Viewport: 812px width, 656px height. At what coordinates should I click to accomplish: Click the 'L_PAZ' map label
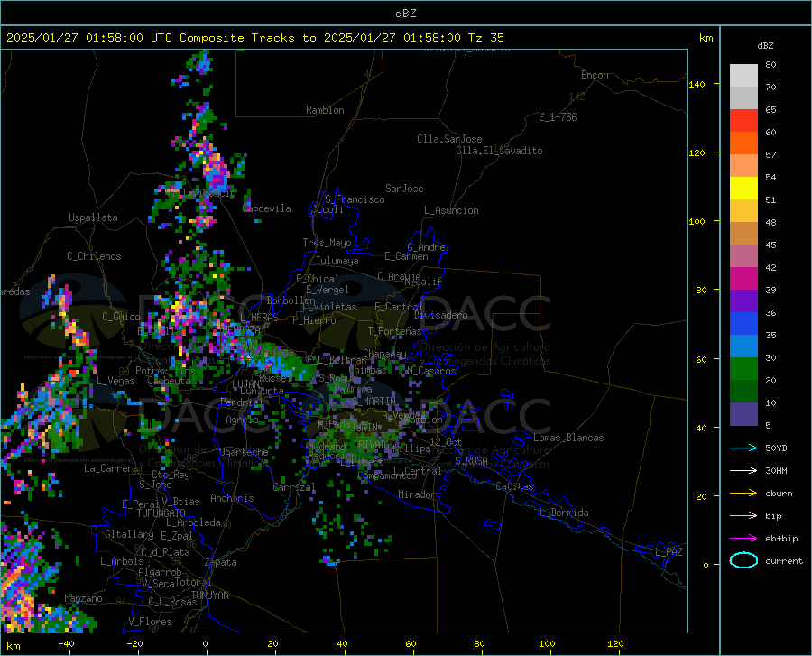coord(669,552)
